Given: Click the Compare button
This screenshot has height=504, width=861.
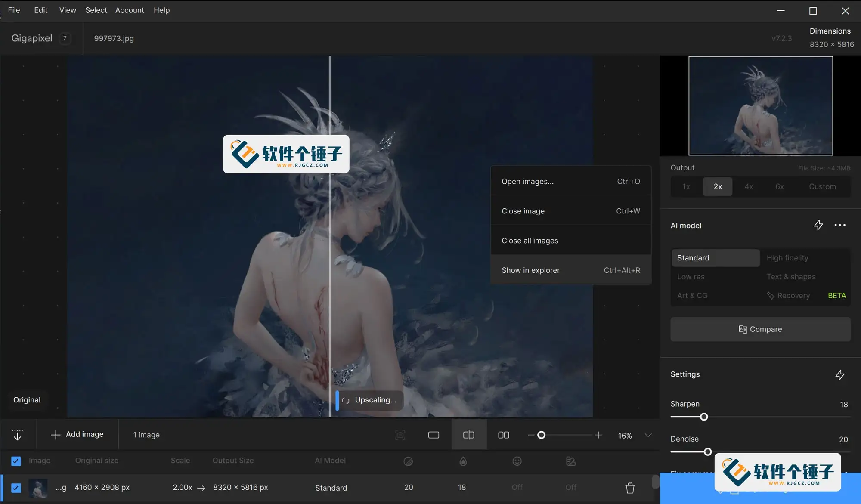Looking at the screenshot, I should coord(760,329).
